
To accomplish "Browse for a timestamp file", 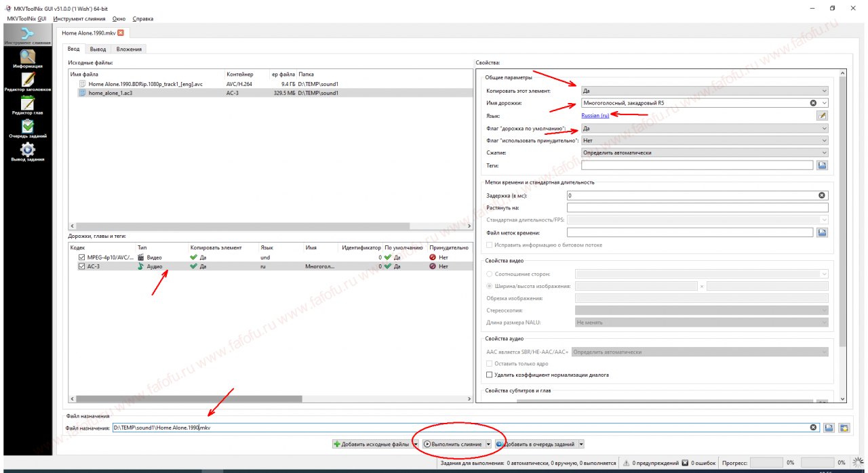I will click(822, 232).
